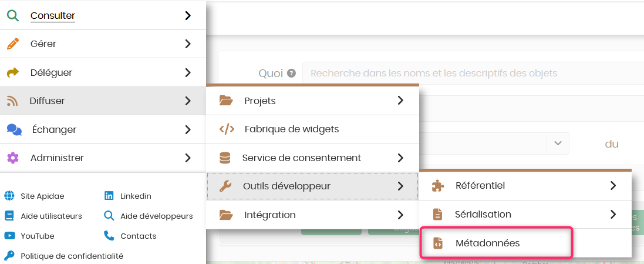
Task: Expand the Sérialisation submenu chevron
Action: coord(613,214)
